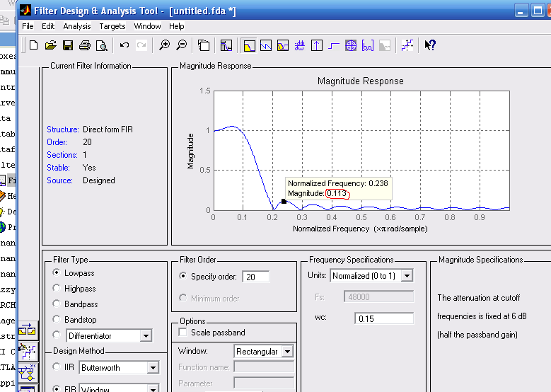Activate What's This context help pointer
551x392 pixels.
pyautogui.click(x=430, y=45)
